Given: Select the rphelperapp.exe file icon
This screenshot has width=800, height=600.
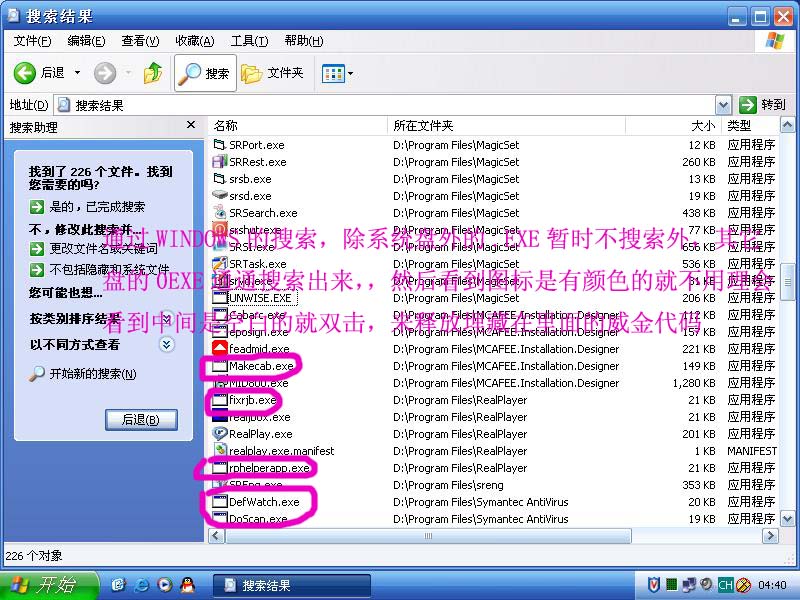Looking at the screenshot, I should pos(219,468).
